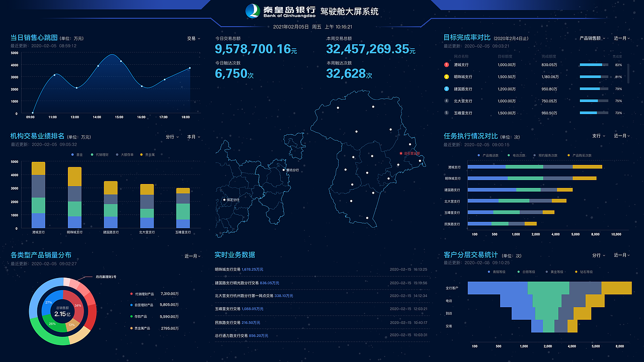Toggle the 产品推送数 legend series

click(x=488, y=155)
